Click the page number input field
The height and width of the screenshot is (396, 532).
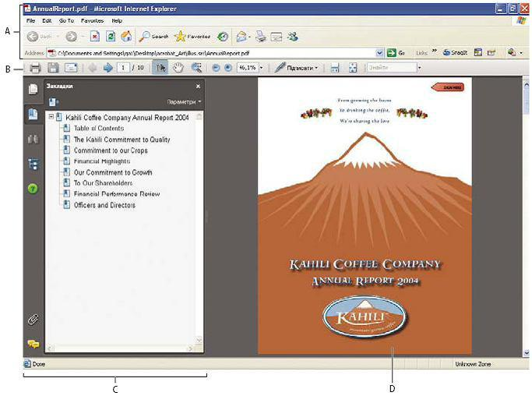(x=123, y=68)
